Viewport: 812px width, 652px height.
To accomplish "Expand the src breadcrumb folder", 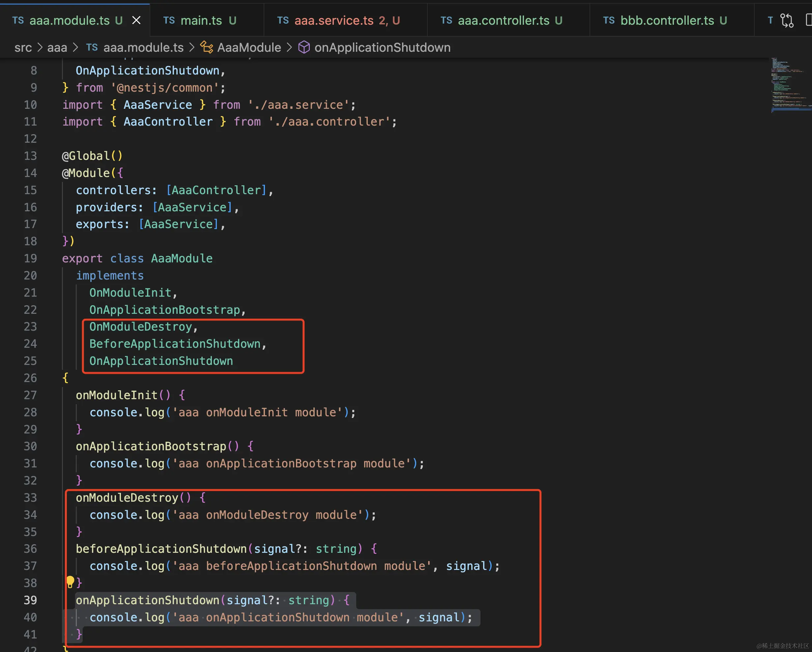I will (23, 47).
